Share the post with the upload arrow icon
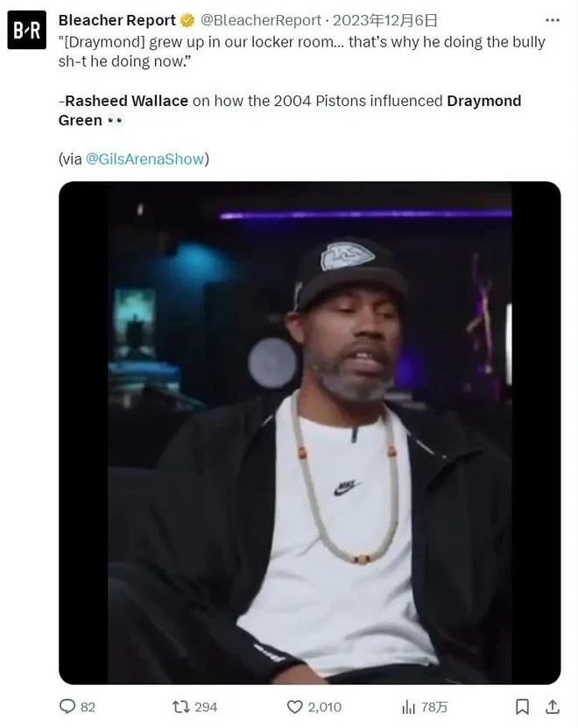This screenshot has height=728, width=578. (552, 707)
